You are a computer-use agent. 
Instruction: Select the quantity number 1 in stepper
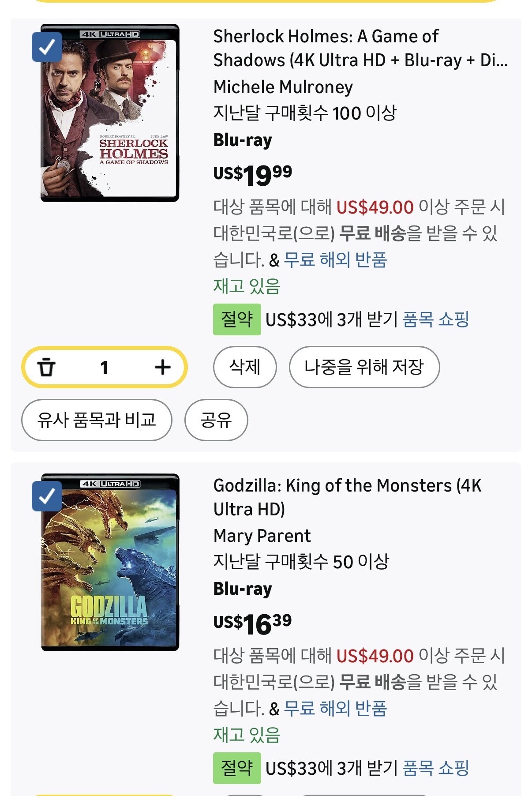tap(104, 367)
